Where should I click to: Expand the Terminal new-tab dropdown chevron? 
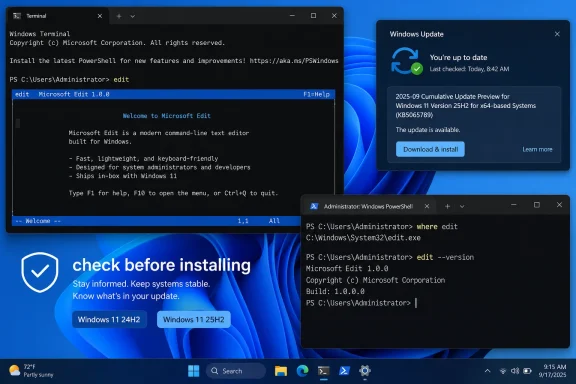(x=133, y=16)
